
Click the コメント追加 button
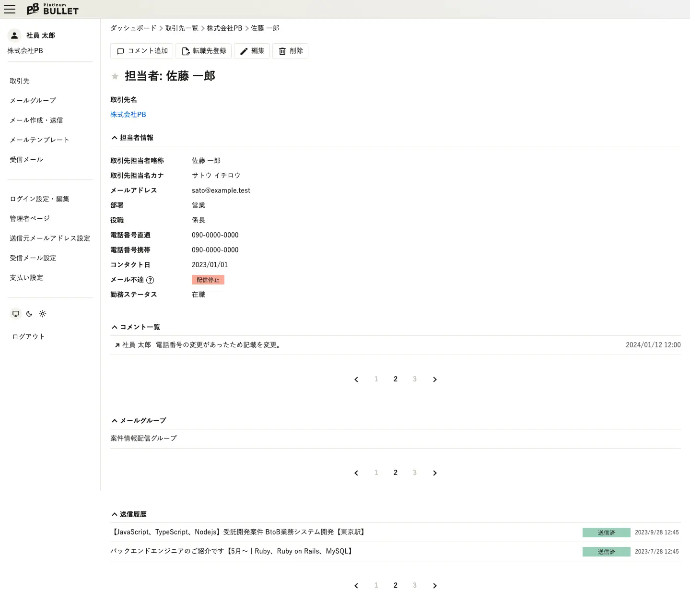[x=142, y=51]
